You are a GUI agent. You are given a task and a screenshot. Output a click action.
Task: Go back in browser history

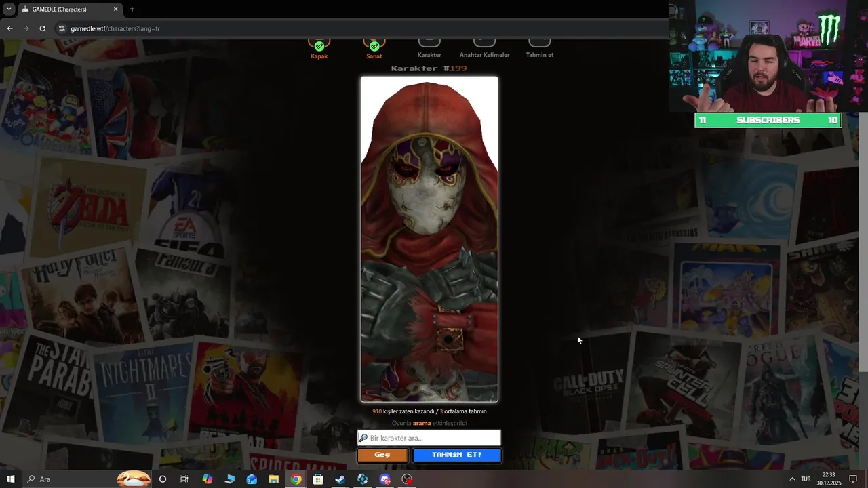tap(9, 28)
